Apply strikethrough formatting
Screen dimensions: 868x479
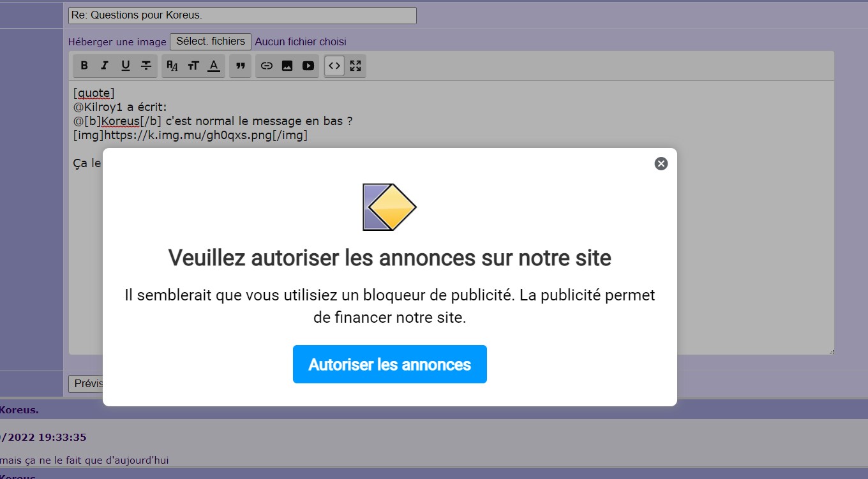[x=146, y=66]
